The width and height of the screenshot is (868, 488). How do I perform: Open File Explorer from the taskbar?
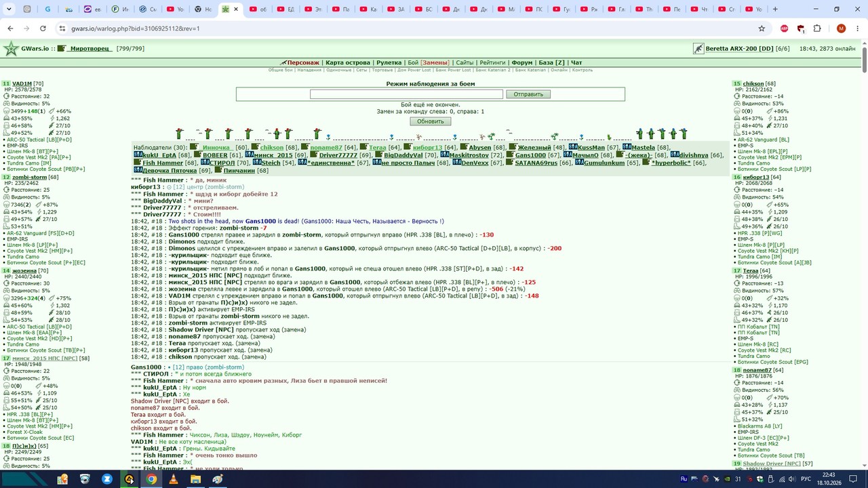click(x=195, y=479)
